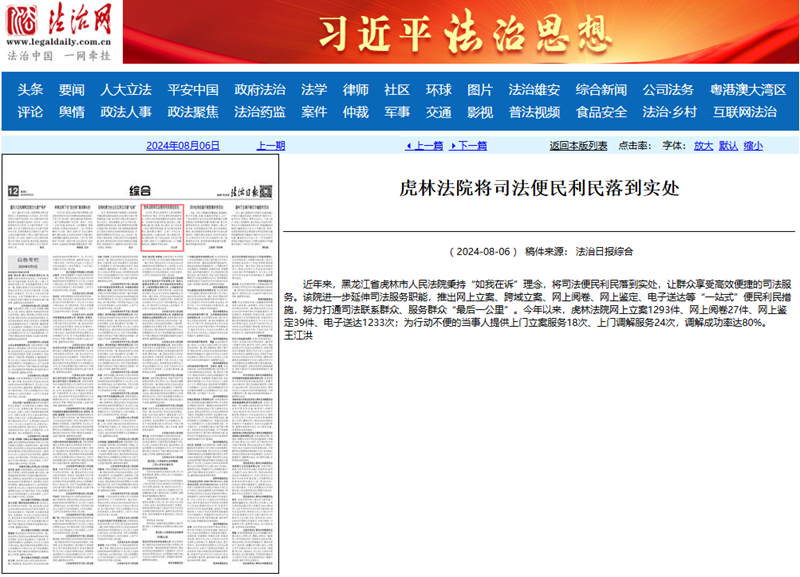The image size is (800, 577).
Task: Click the page number 12 badge
Action: [13, 191]
